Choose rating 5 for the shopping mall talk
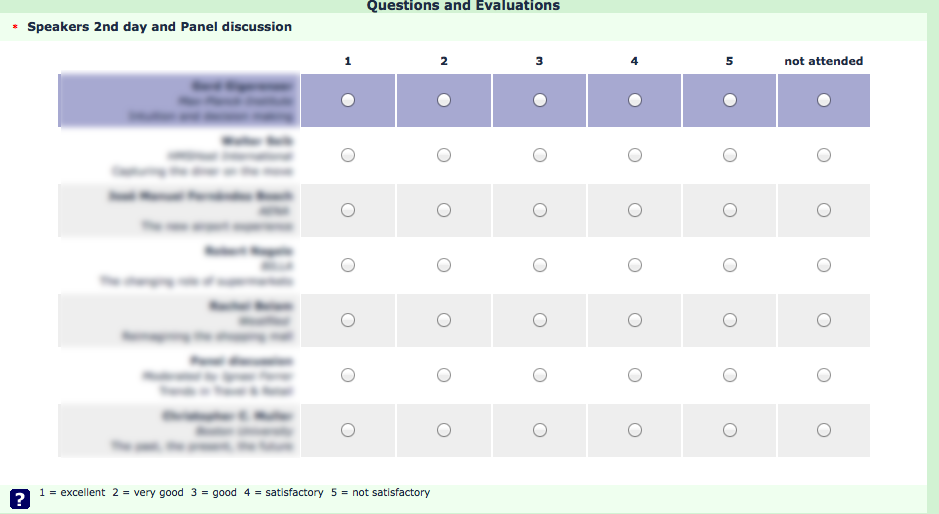Screen dimensions: 939x514 tap(730, 320)
